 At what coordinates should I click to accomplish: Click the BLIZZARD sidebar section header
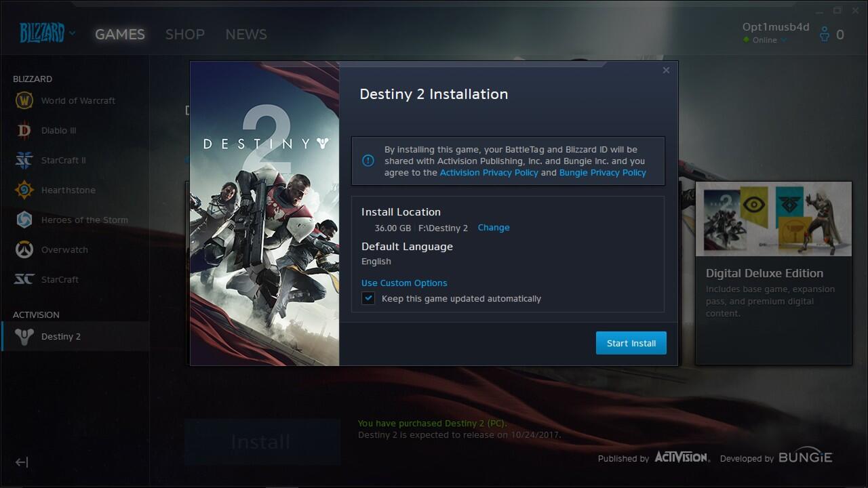point(33,79)
